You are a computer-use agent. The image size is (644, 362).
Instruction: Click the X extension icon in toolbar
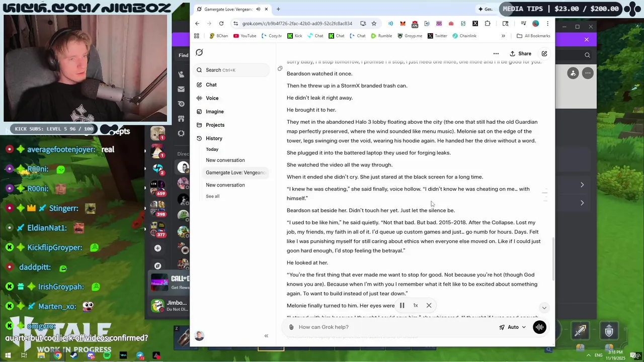point(475,24)
